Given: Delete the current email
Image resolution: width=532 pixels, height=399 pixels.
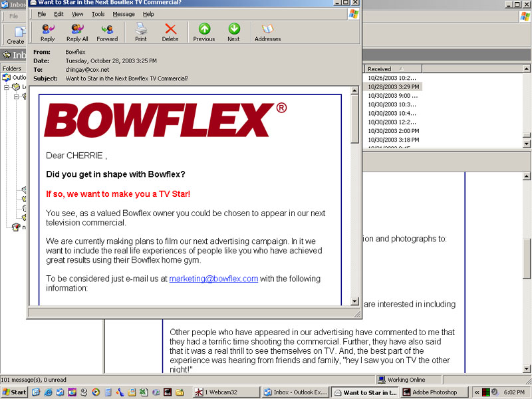Looking at the screenshot, I should tap(170, 31).
